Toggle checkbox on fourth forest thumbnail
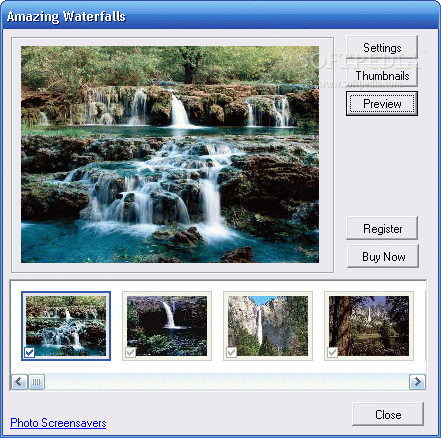 point(332,352)
